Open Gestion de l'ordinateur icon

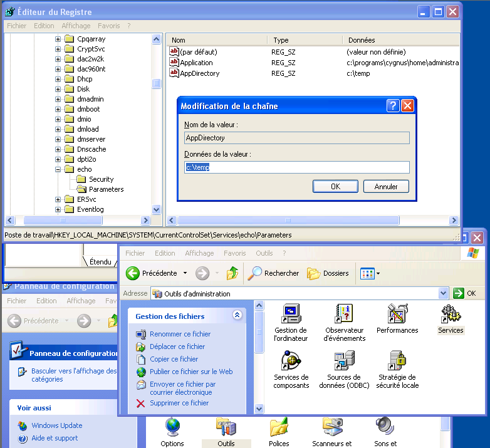[291, 314]
